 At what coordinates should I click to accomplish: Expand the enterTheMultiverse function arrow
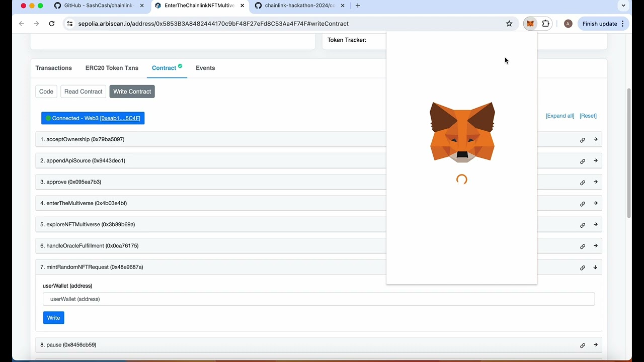pyautogui.click(x=595, y=203)
